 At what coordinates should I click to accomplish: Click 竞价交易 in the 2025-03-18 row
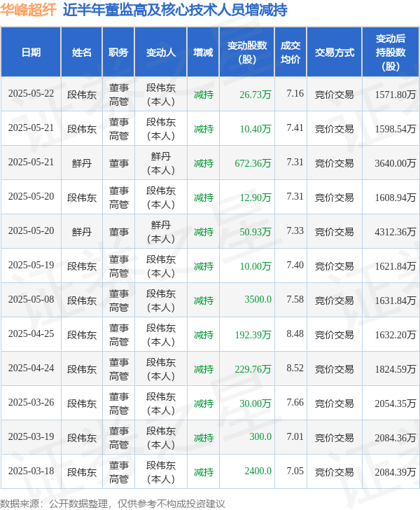click(x=334, y=472)
